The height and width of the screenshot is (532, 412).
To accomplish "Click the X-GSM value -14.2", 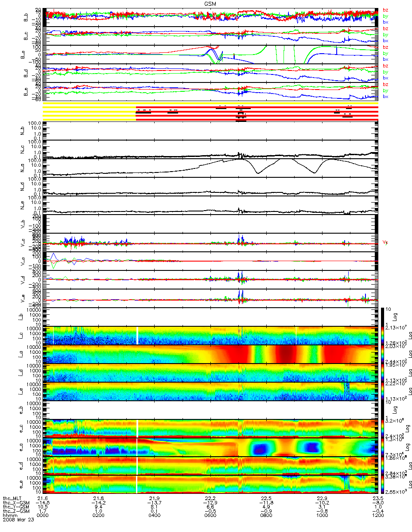I will click(x=98, y=504).
